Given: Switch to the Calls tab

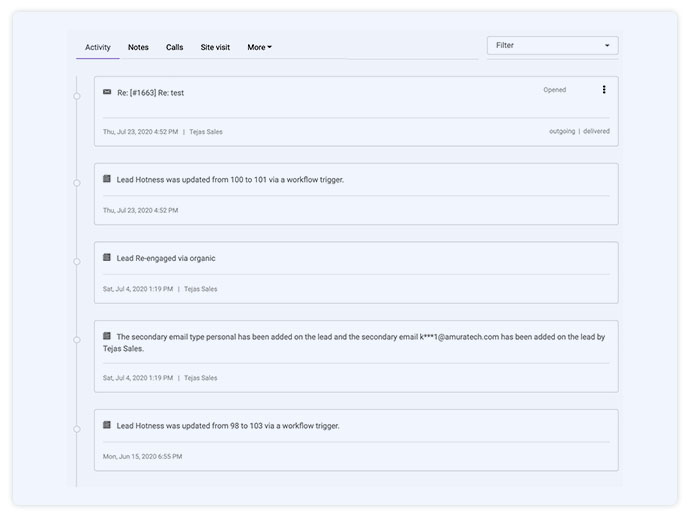Looking at the screenshot, I should coord(174,47).
